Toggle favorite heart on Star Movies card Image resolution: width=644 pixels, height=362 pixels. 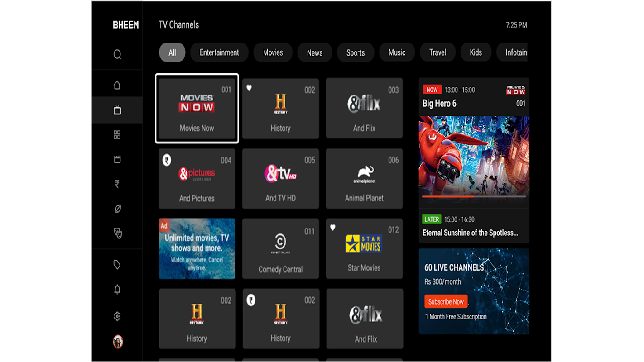pyautogui.click(x=333, y=228)
